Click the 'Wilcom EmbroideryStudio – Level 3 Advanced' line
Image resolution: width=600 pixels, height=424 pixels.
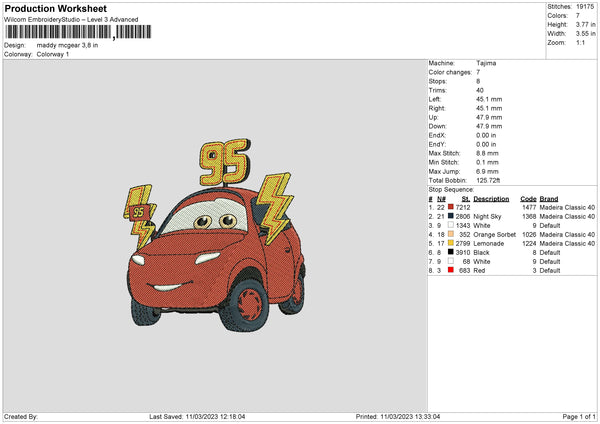pos(71,20)
